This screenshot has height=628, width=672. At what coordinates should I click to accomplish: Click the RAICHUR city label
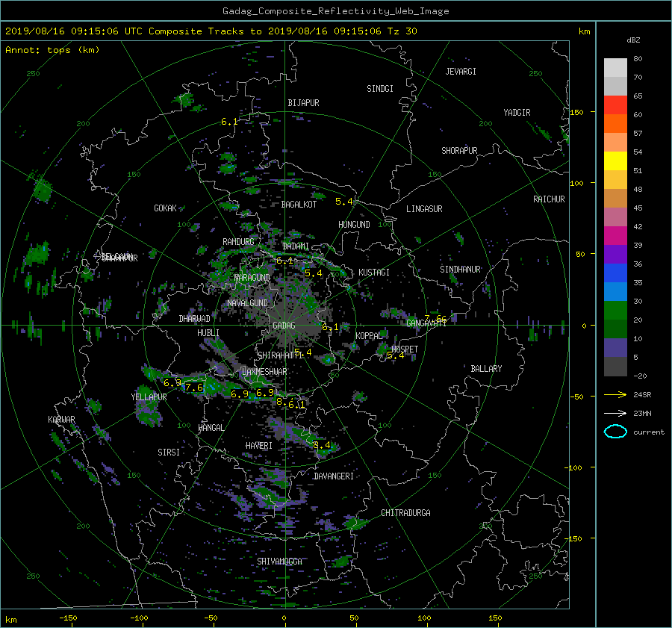[549, 199]
